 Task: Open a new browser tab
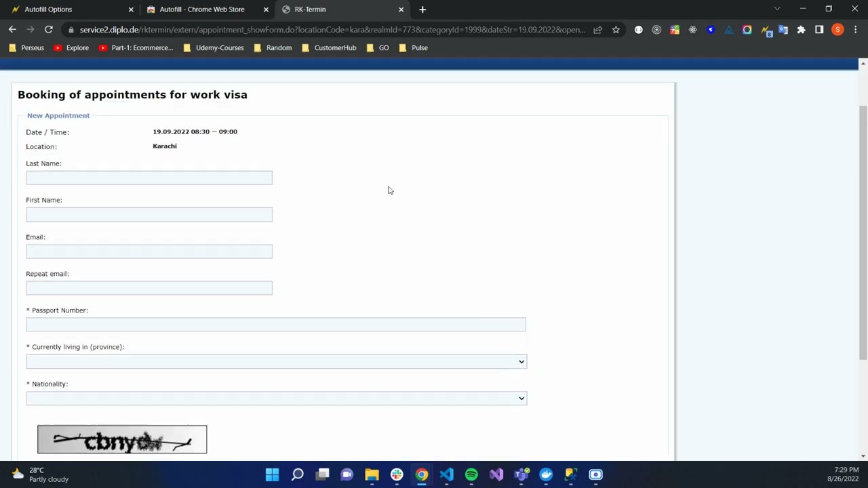[422, 9]
